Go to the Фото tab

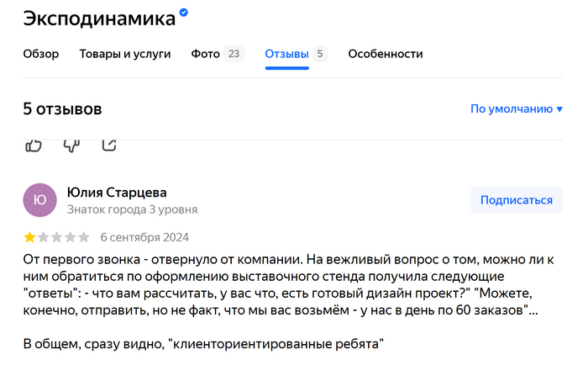tap(205, 54)
